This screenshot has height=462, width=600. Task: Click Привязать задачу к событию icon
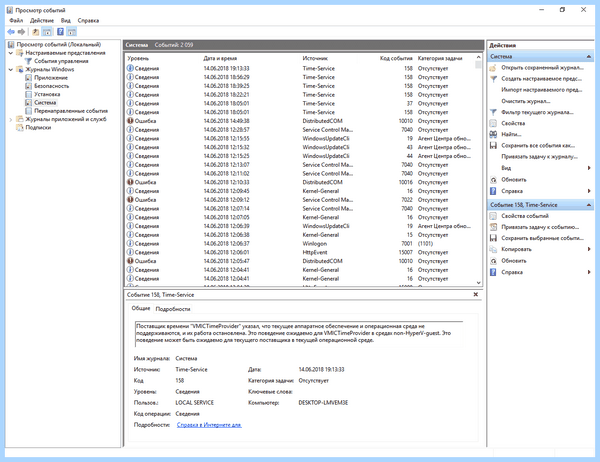[493, 227]
